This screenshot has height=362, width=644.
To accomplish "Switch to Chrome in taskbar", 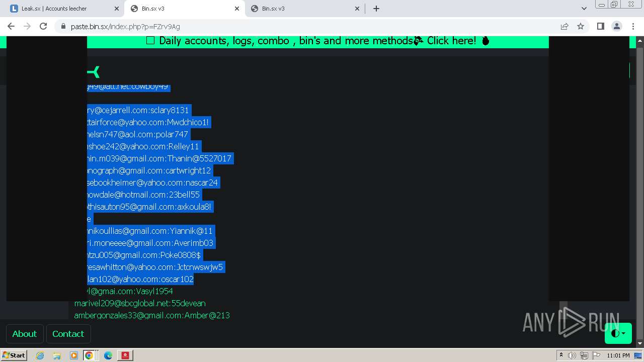I will click(x=89, y=355).
